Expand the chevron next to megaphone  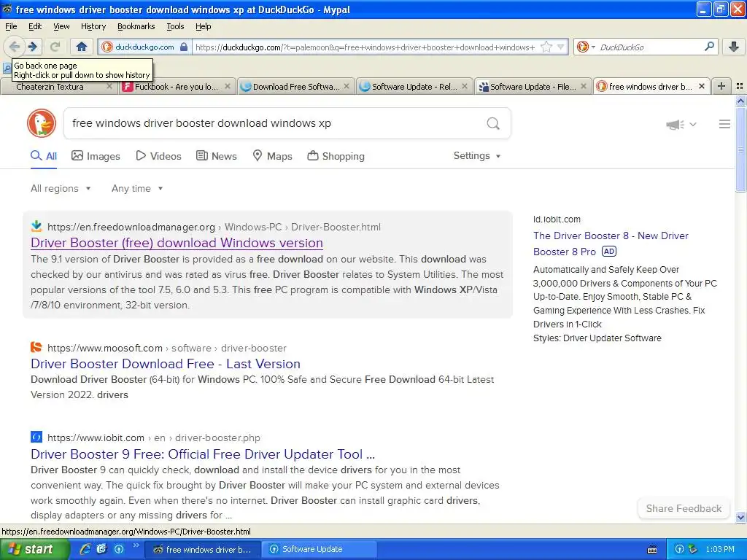[x=693, y=124]
